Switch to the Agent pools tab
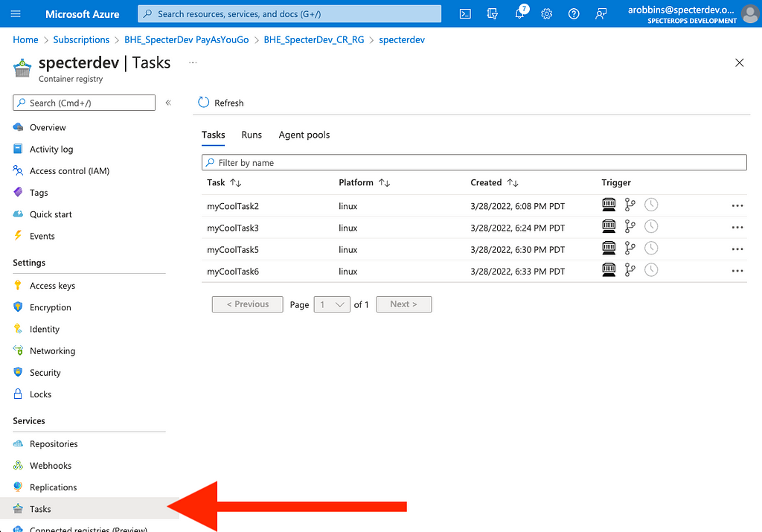 click(x=304, y=135)
